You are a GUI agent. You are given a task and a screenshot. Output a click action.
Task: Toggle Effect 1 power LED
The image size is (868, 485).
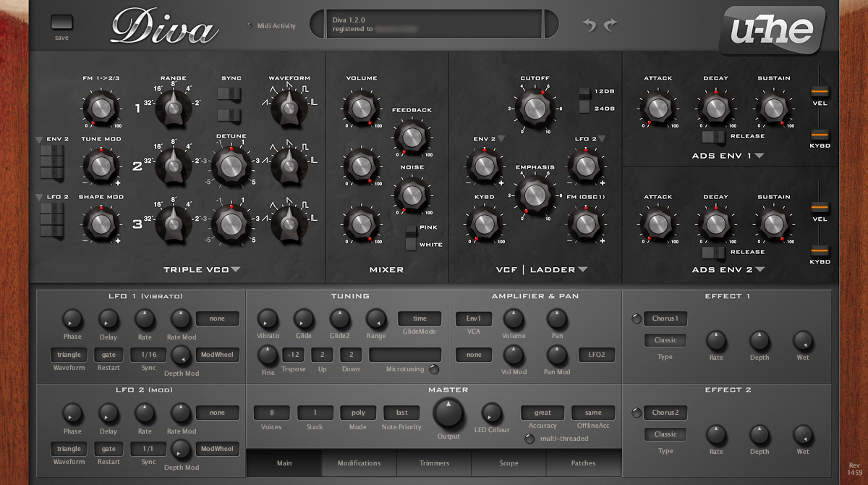tap(637, 319)
